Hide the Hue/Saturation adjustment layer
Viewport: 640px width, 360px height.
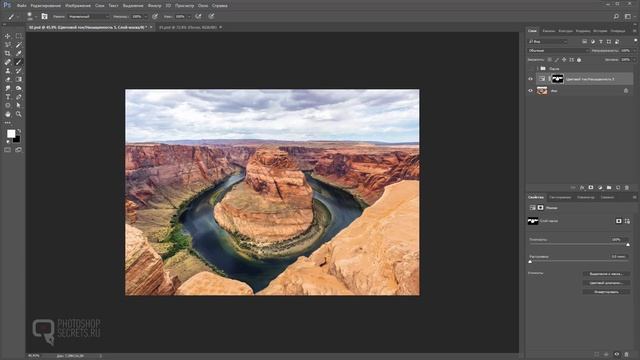531,79
